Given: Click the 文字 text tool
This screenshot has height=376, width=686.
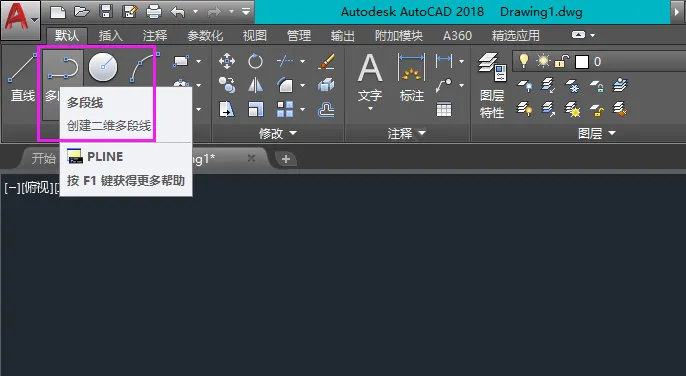Looking at the screenshot, I should coord(370,79).
